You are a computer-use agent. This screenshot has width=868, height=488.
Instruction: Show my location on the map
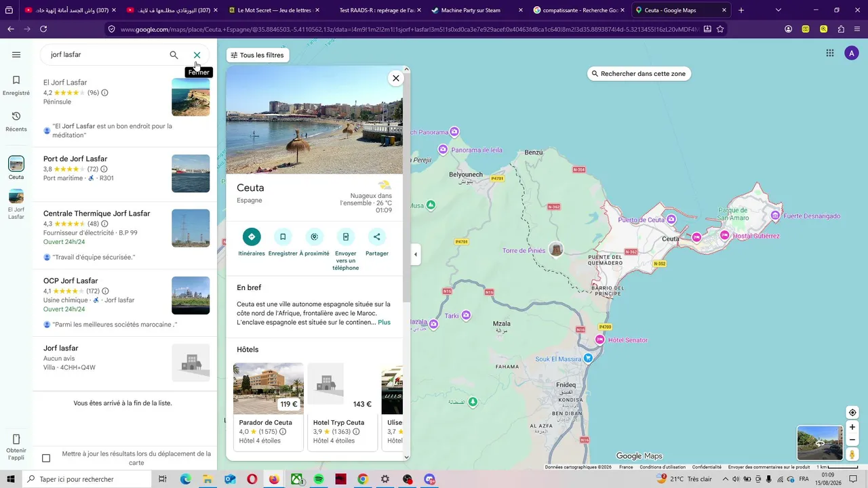(852, 413)
